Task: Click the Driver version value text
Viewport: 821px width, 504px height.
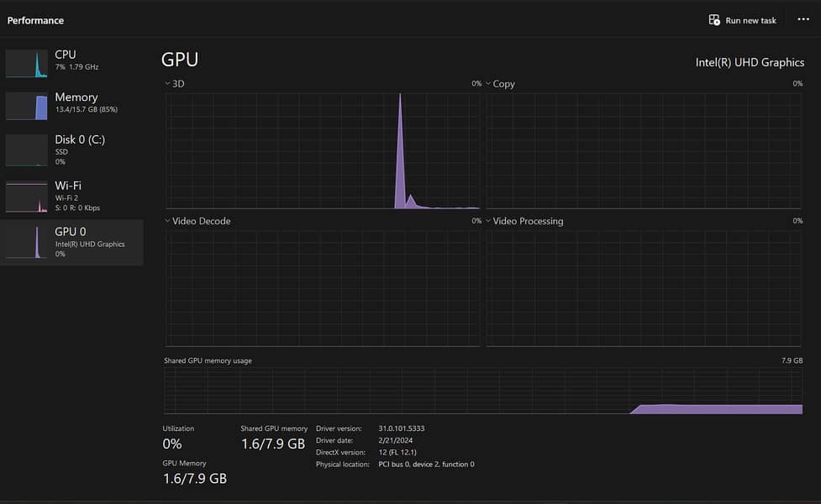Action: 401,428
